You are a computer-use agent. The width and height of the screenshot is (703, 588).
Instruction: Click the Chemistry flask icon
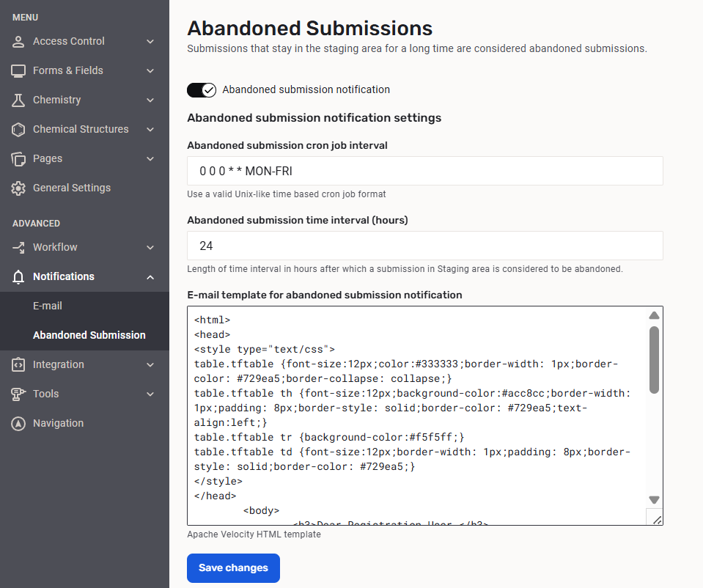point(18,100)
